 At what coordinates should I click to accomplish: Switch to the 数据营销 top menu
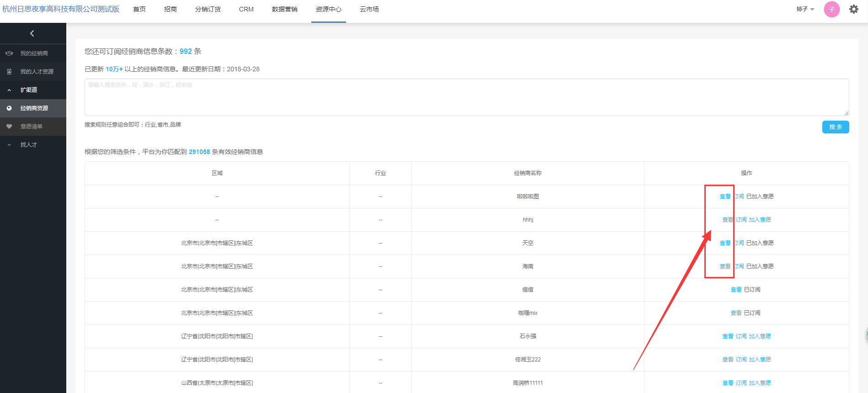(x=284, y=9)
